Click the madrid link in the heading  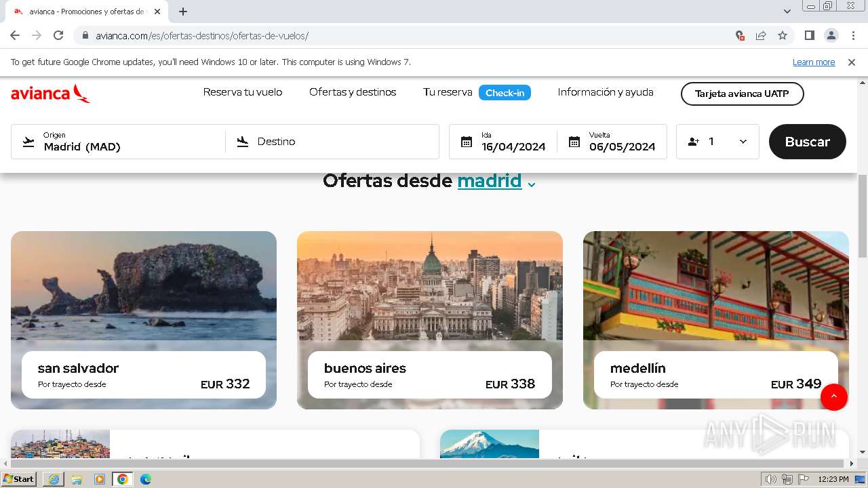coord(490,181)
